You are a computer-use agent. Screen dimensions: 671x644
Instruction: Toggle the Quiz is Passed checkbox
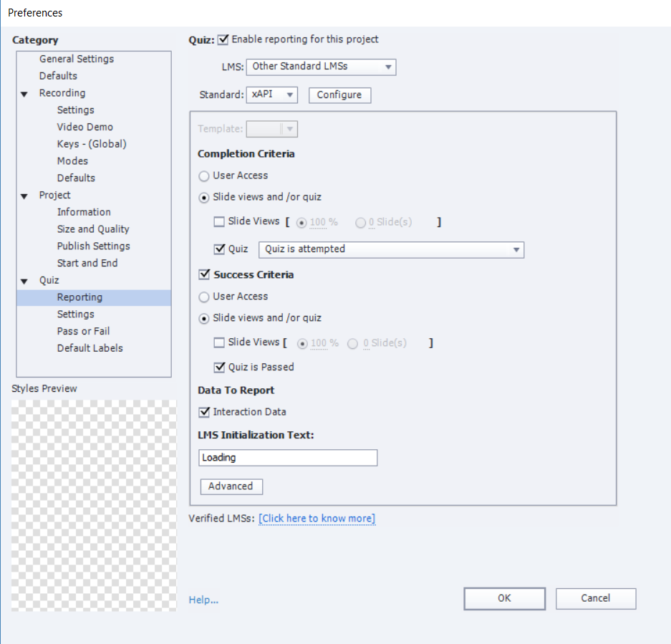(219, 367)
